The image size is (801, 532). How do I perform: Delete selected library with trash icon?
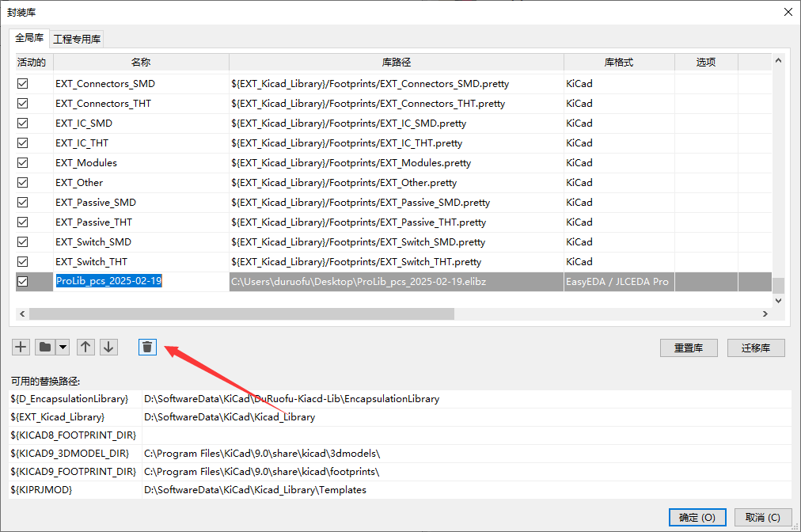point(147,347)
